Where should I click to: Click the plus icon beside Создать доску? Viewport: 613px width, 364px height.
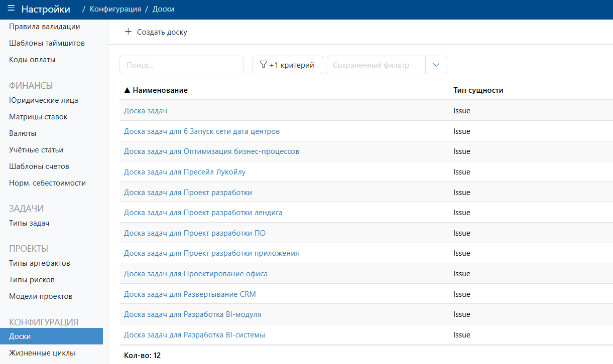tap(128, 32)
